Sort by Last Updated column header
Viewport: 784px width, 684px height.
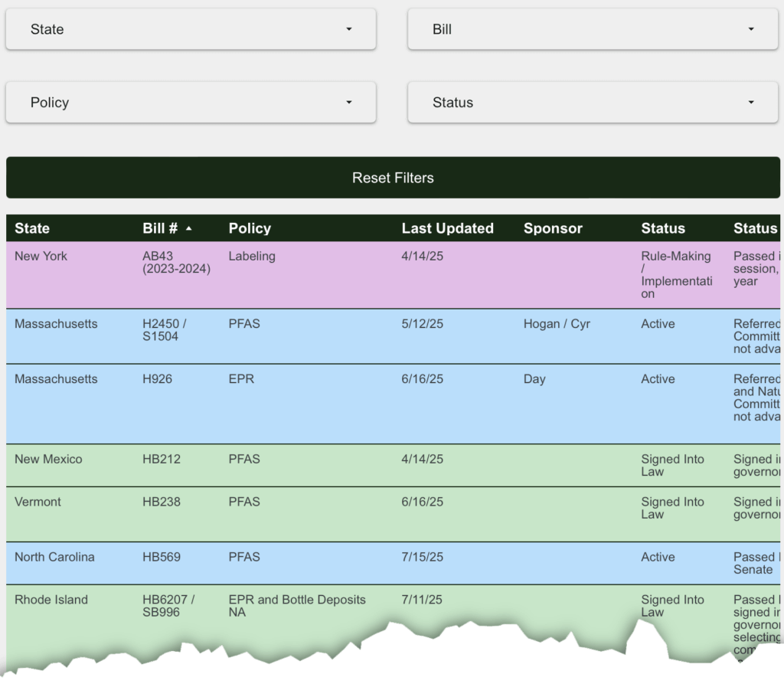pos(447,228)
